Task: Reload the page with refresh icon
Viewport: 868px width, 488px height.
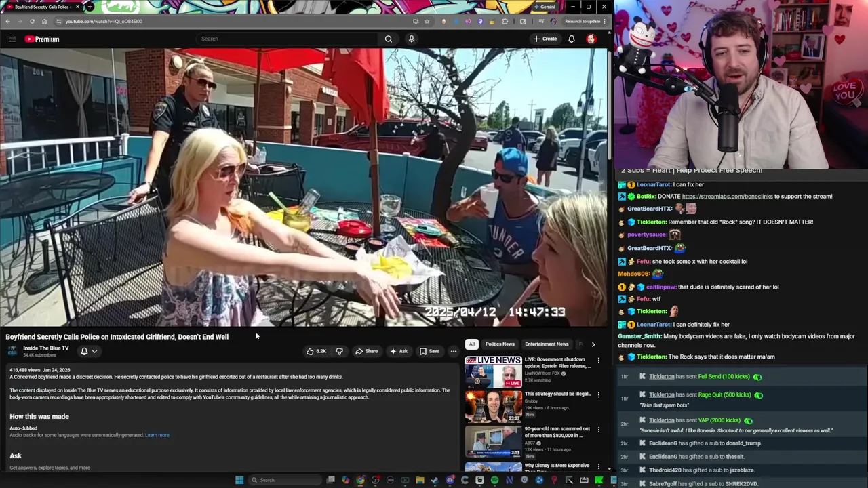Action: [32, 21]
